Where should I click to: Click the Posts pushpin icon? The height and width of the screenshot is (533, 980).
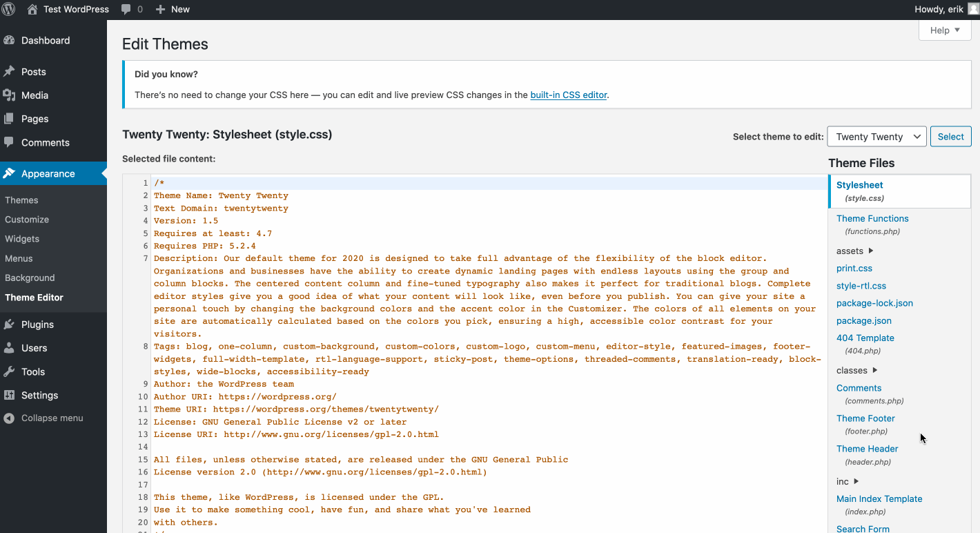coord(9,72)
